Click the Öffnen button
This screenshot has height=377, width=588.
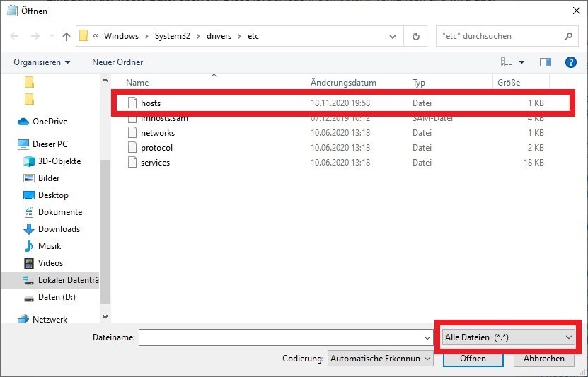(473, 359)
